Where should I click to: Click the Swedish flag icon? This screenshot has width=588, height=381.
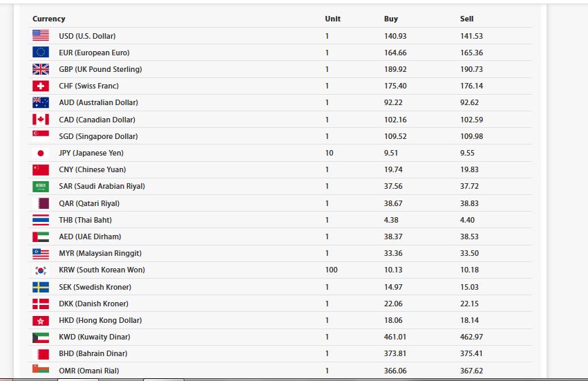pyautogui.click(x=41, y=287)
